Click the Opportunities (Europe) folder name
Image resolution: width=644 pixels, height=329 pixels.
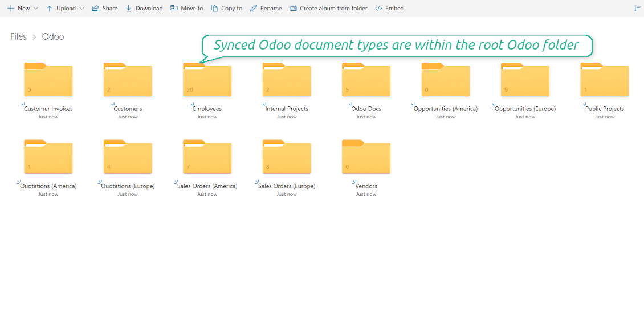click(x=525, y=109)
